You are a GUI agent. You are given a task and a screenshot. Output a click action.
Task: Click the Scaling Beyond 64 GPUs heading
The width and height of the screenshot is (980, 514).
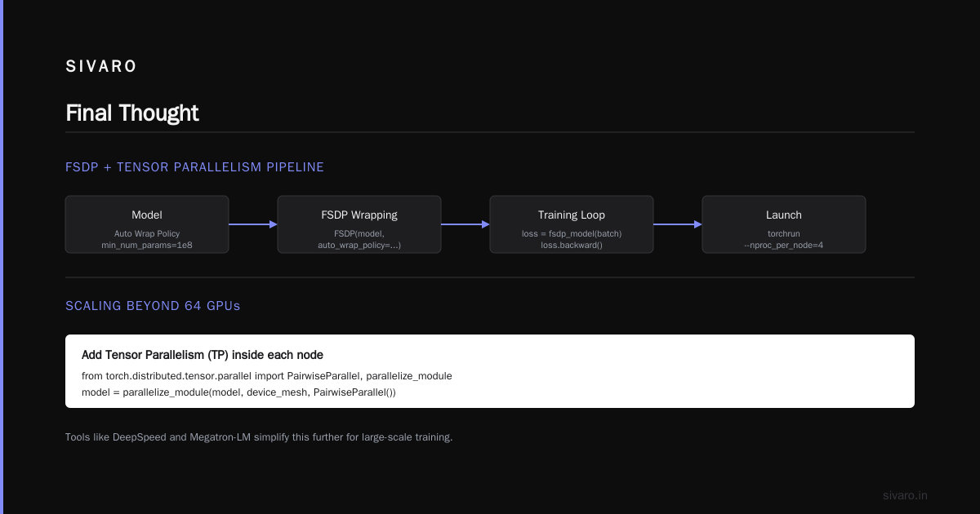153,306
